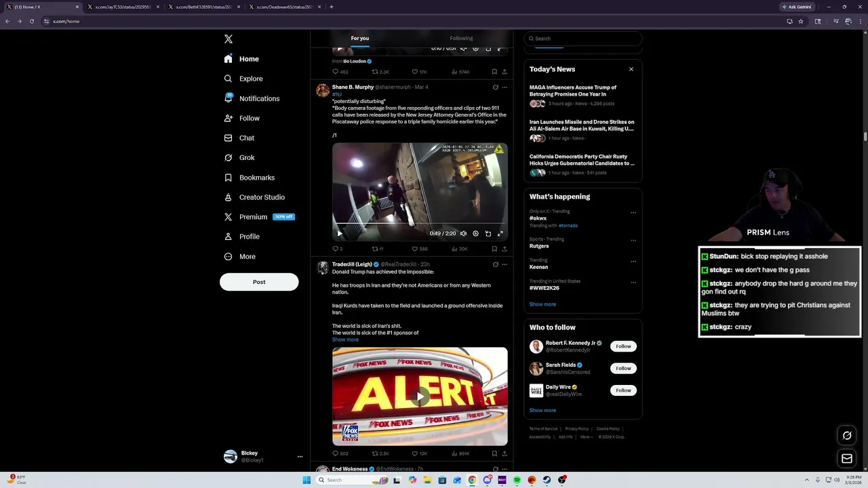The height and width of the screenshot is (488, 868).
Task: Like Shane B. Murphy's post with 586 likes
Action: [x=420, y=249]
